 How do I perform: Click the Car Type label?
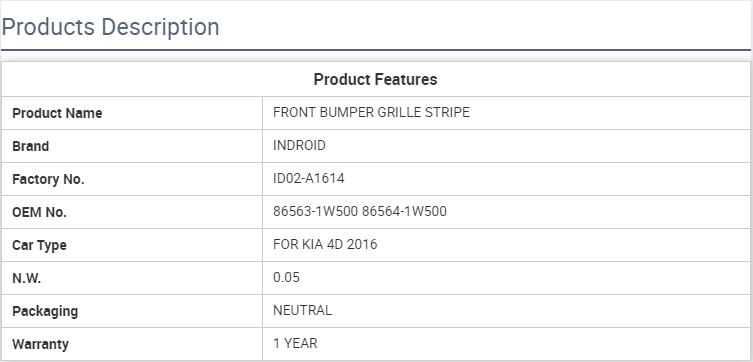pos(39,245)
